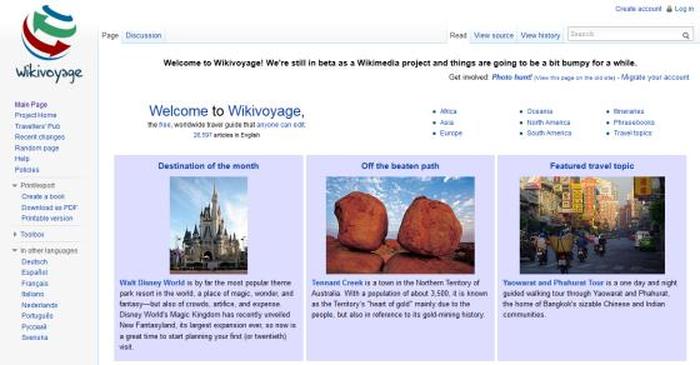This screenshot has height=365, width=700.
Task: Click the Migrate your account link
Action: pos(655,77)
